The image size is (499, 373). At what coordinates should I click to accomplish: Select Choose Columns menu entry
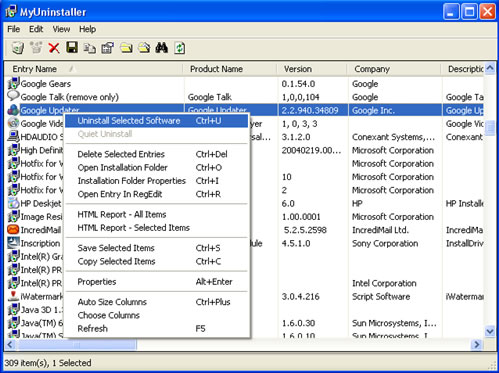[157, 315]
